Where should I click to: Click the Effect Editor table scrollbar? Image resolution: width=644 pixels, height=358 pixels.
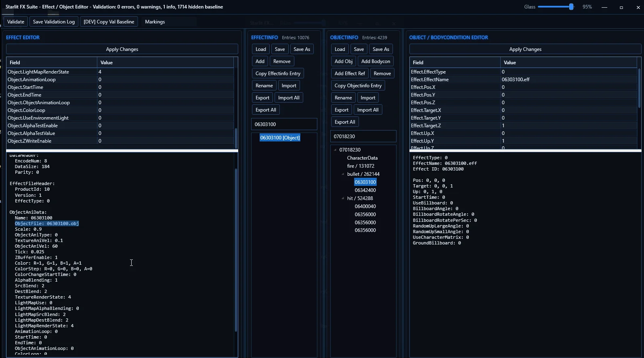coord(236,139)
